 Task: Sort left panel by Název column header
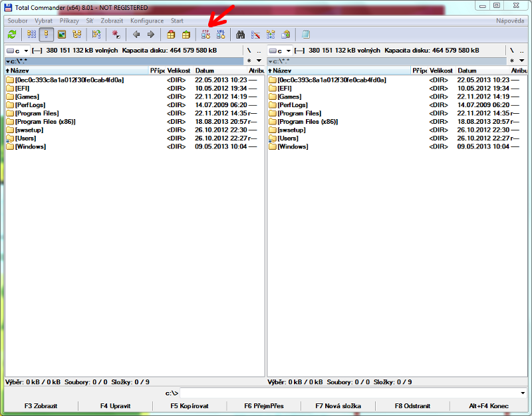77,71
